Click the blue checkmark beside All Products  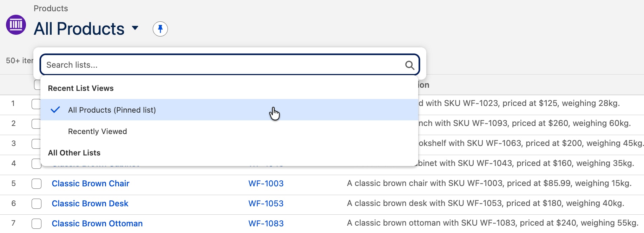(55, 110)
